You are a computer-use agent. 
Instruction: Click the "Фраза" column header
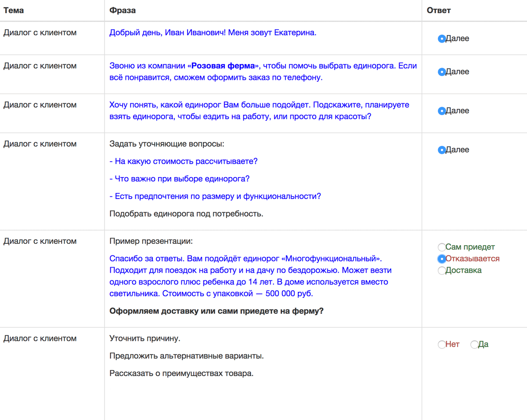123,11
